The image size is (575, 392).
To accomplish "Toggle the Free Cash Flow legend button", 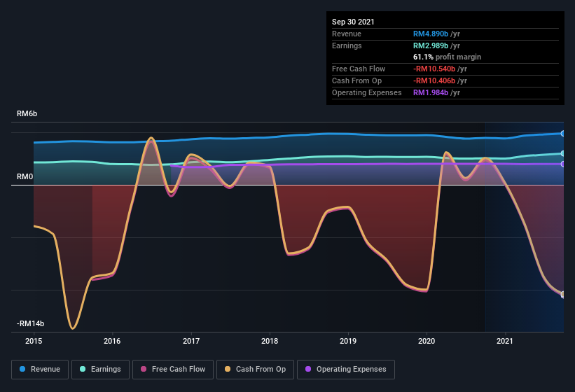I will pos(173,370).
